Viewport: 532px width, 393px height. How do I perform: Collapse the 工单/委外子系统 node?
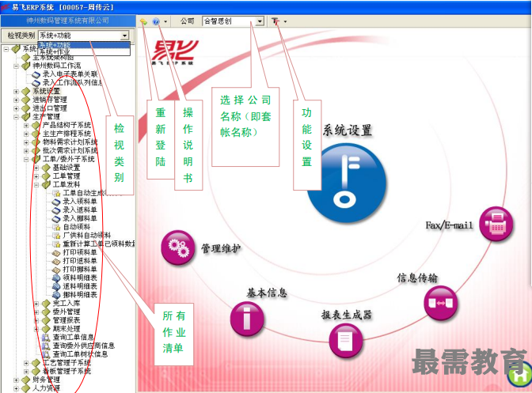coord(26,159)
